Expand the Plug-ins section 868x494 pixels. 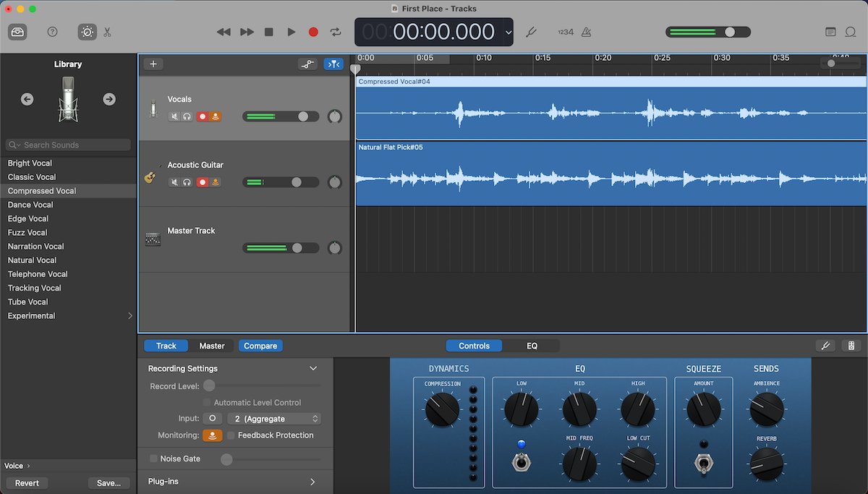tap(312, 481)
